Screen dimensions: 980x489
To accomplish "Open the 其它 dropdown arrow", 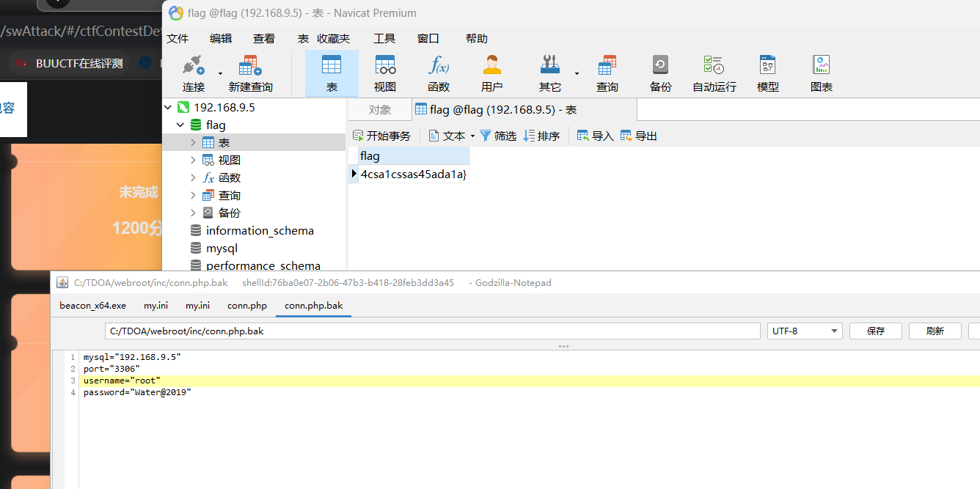I will 577,73.
